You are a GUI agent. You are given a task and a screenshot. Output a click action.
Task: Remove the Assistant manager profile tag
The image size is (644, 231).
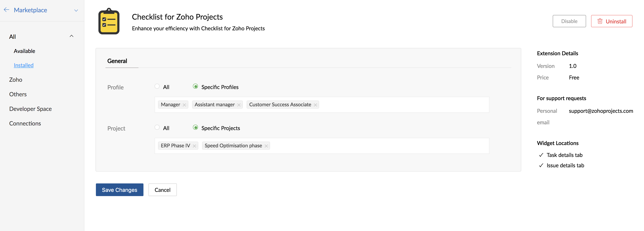pos(239,105)
